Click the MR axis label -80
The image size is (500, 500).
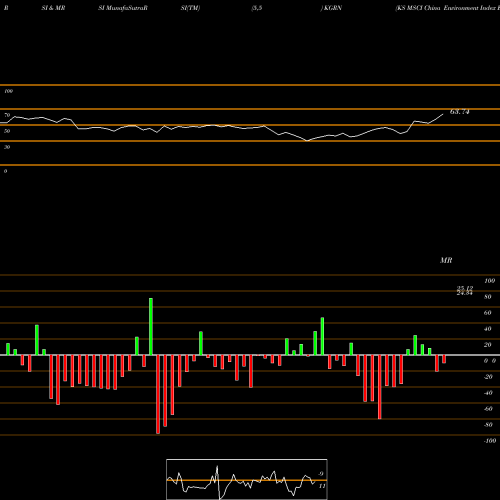[488, 425]
